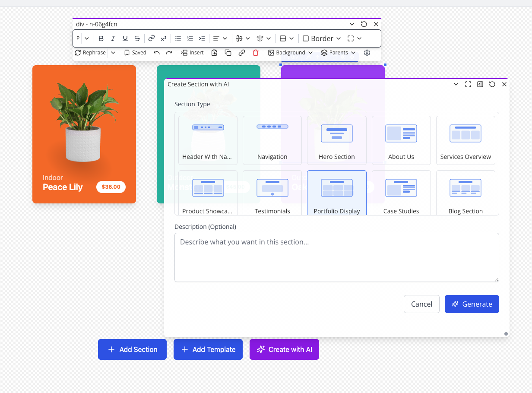Apply strikethrough to the text
532x393 pixels.
point(137,38)
